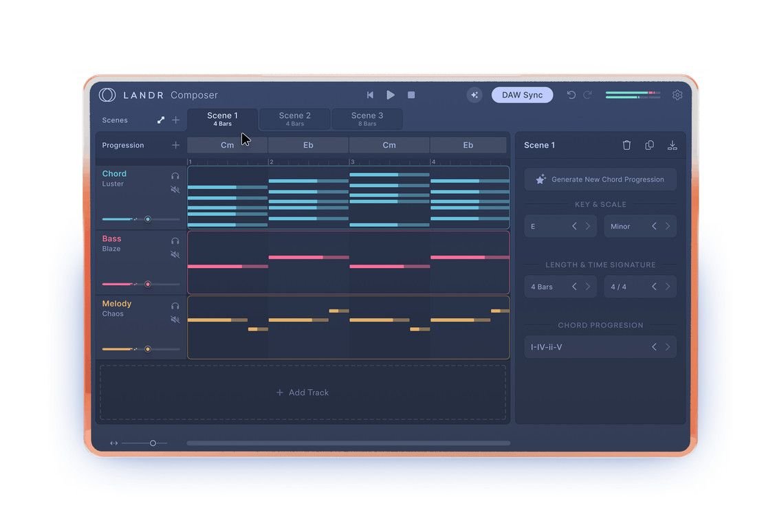The height and width of the screenshot is (532, 779).
Task: Solo the Chord track with the headphones icon
Action: tap(175, 176)
